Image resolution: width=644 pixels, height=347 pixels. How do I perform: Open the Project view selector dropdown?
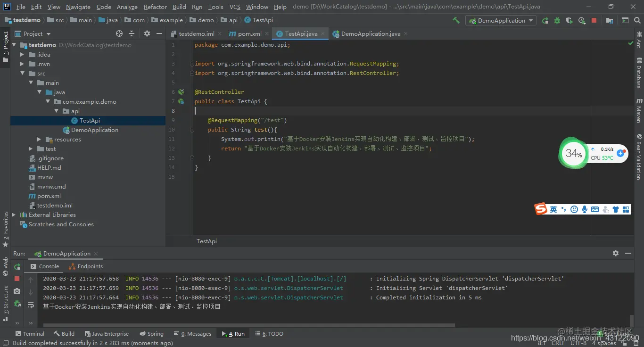[x=33, y=33]
